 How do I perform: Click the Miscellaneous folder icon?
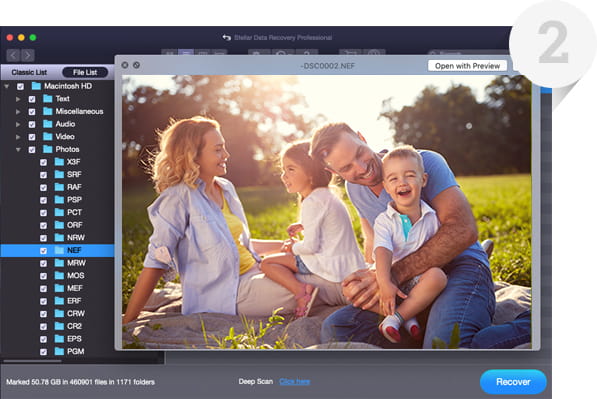point(48,111)
